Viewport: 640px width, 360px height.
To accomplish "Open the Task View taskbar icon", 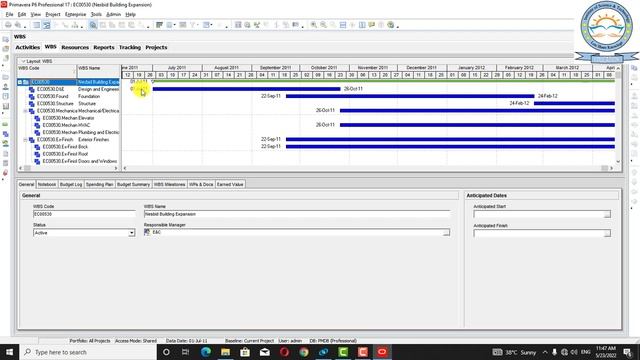I will [186, 352].
